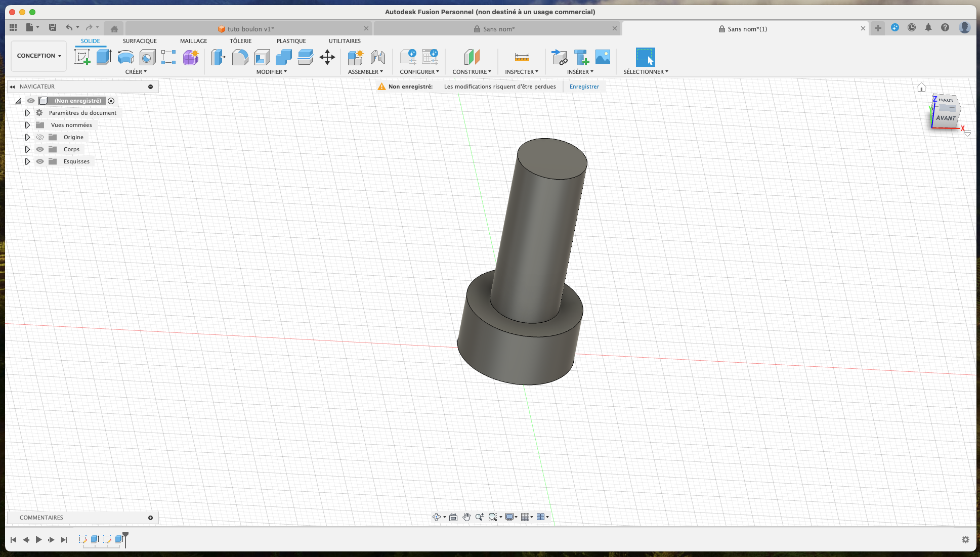
Task: Switch to the UTILITAIRES tab
Action: 345,41
